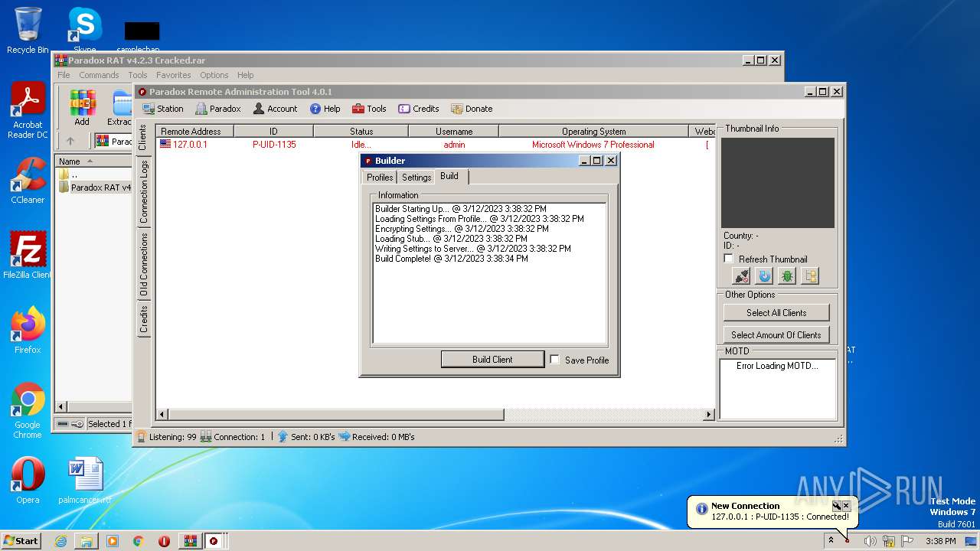The width and height of the screenshot is (980, 551).
Task: Enable the Save Profile checkbox
Action: pyautogui.click(x=554, y=360)
